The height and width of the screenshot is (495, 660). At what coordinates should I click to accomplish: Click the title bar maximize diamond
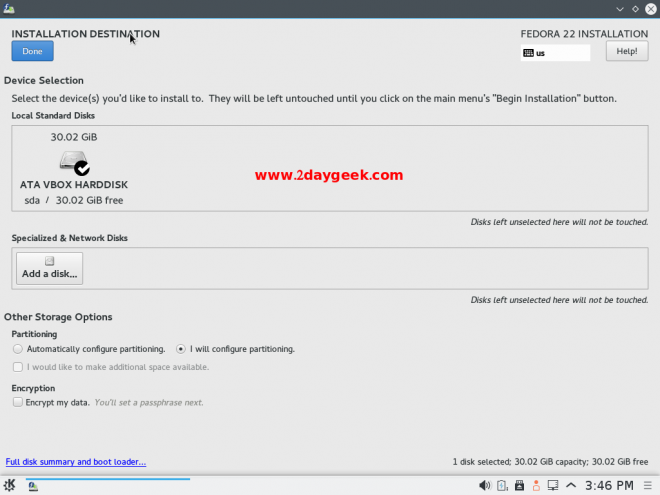[x=635, y=9]
